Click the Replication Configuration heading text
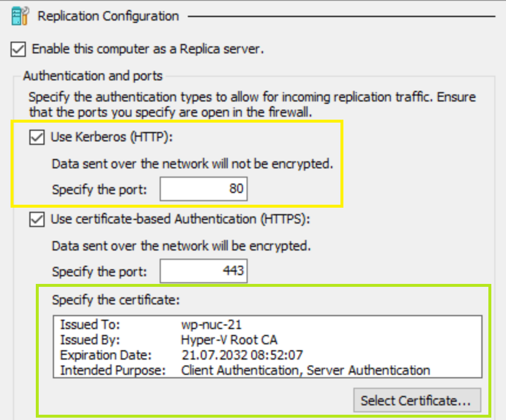 [108, 16]
